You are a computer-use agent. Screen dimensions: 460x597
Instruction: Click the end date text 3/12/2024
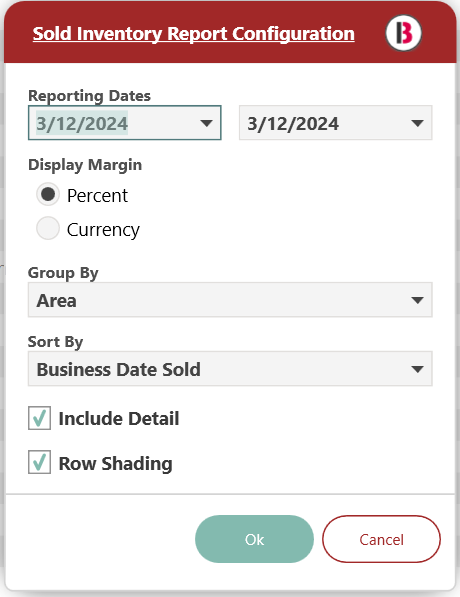coord(293,124)
